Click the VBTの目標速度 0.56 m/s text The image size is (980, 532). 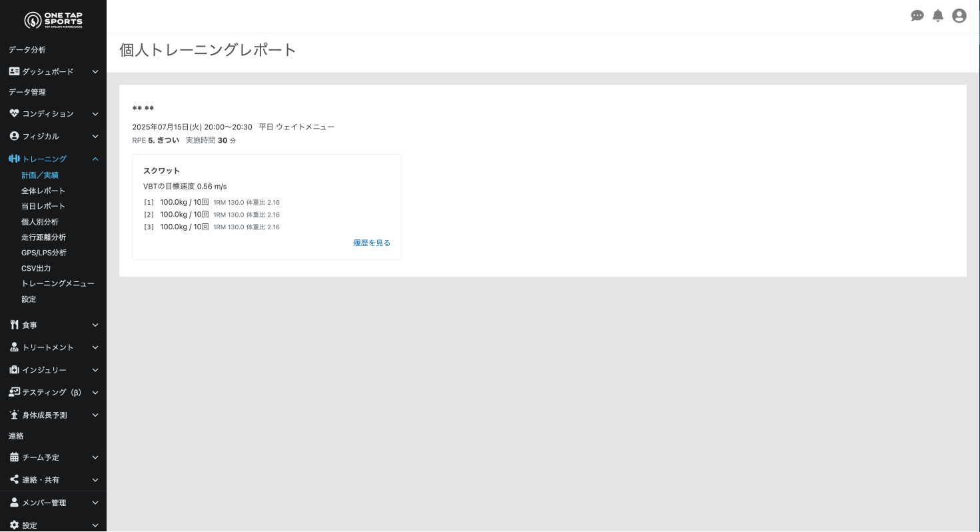pos(185,187)
